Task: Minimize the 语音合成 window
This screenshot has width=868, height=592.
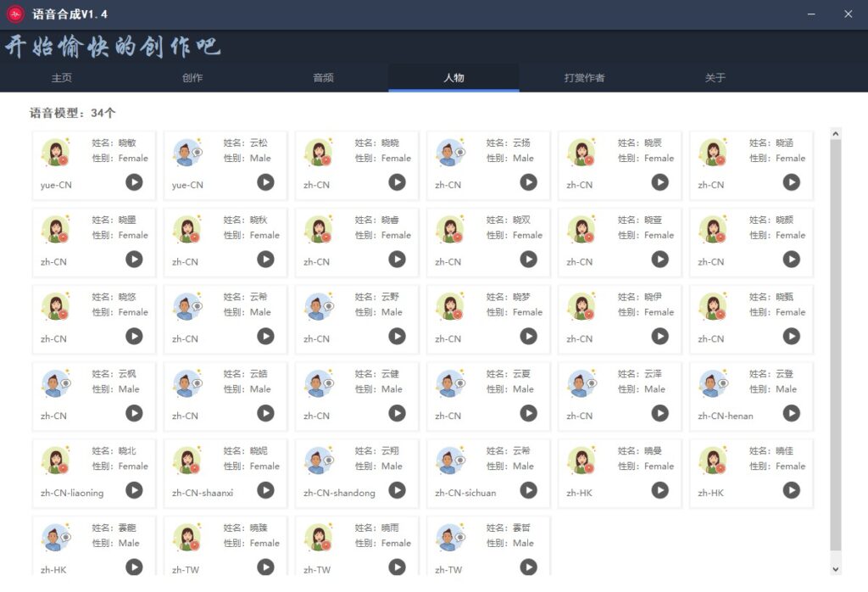Action: 811,14
